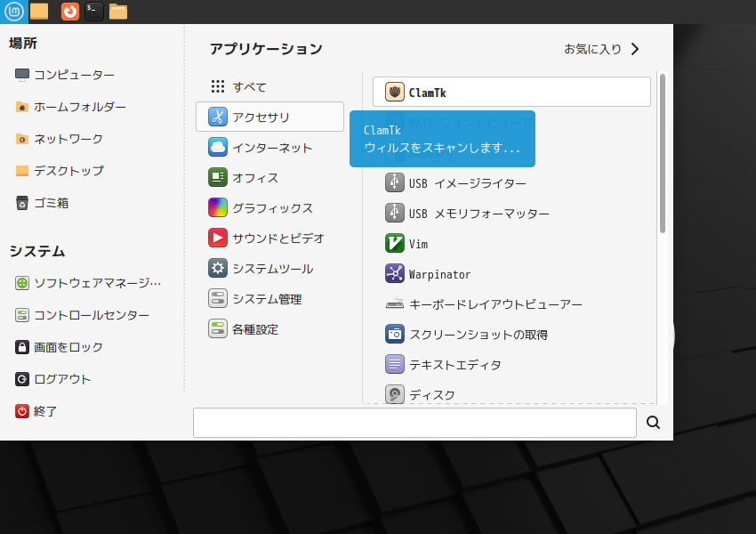Launch ClamTk from the list
Screen dimensions: 756x534
(x=511, y=92)
